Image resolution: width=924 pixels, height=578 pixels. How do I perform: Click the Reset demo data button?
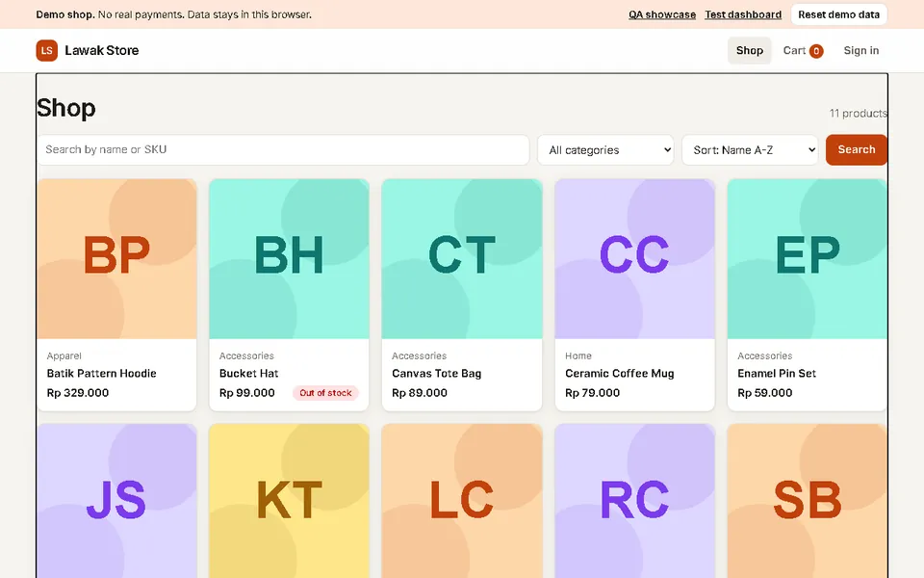click(x=838, y=14)
